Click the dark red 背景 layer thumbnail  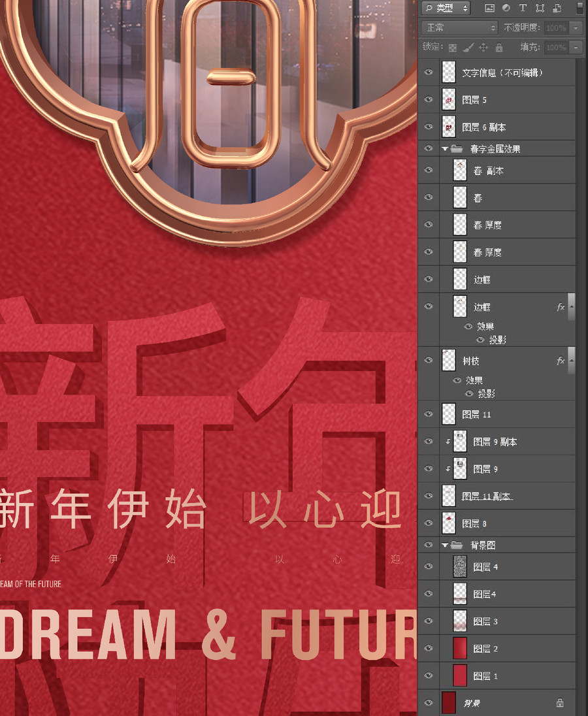point(449,703)
